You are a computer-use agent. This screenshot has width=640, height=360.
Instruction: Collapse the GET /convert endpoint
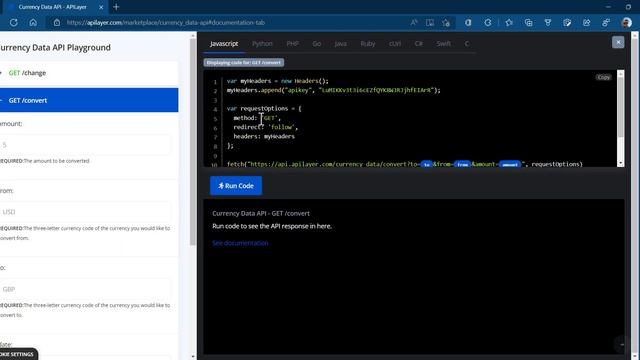tap(89, 100)
